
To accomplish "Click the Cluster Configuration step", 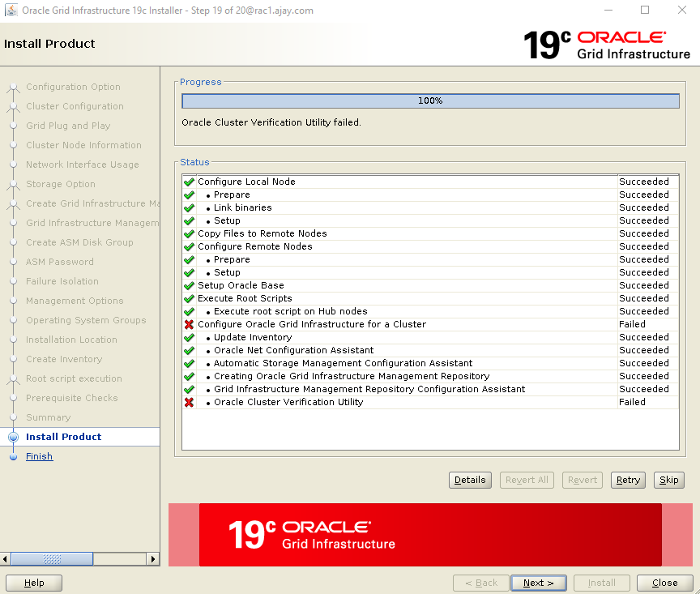I will pos(75,106).
